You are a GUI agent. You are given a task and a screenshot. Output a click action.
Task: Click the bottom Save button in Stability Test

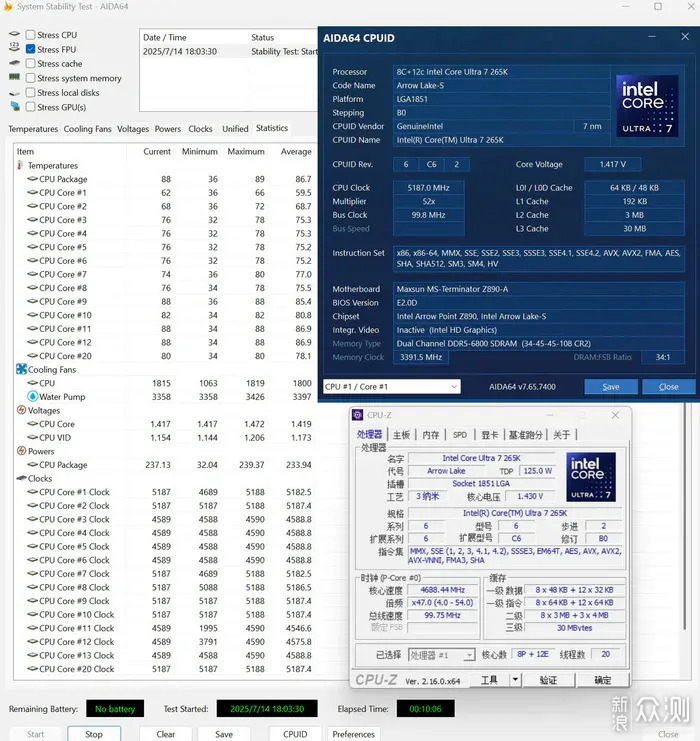pos(224,734)
